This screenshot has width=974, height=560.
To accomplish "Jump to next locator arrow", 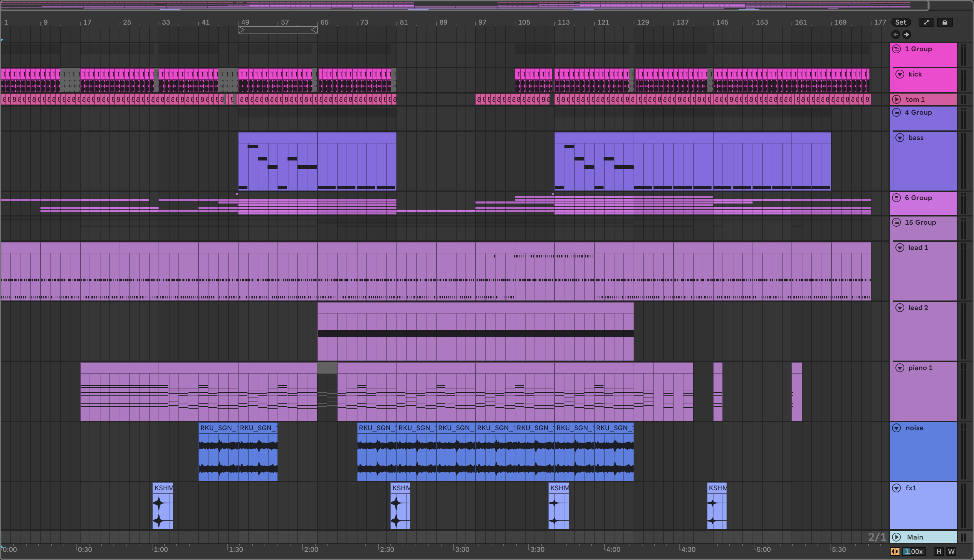I will coord(907,34).
